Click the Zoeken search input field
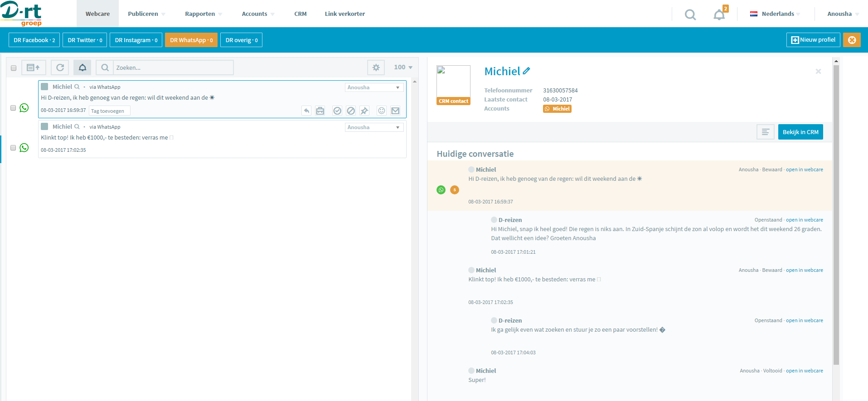Viewport: 868px width, 401px height. tap(173, 68)
